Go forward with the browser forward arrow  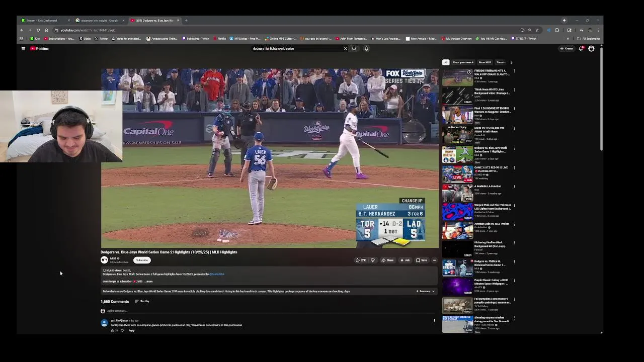click(30, 30)
